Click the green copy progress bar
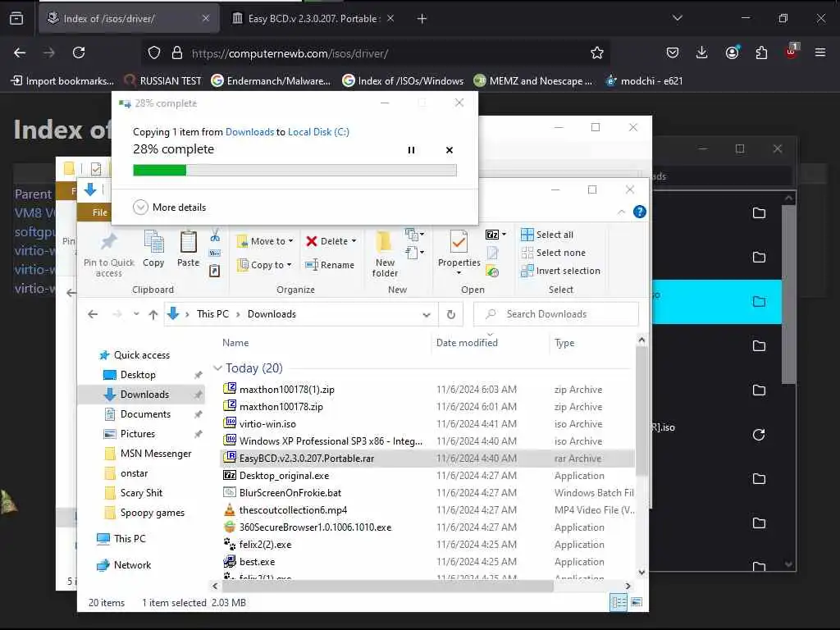Screen dimensions: 840x630 coord(294,171)
